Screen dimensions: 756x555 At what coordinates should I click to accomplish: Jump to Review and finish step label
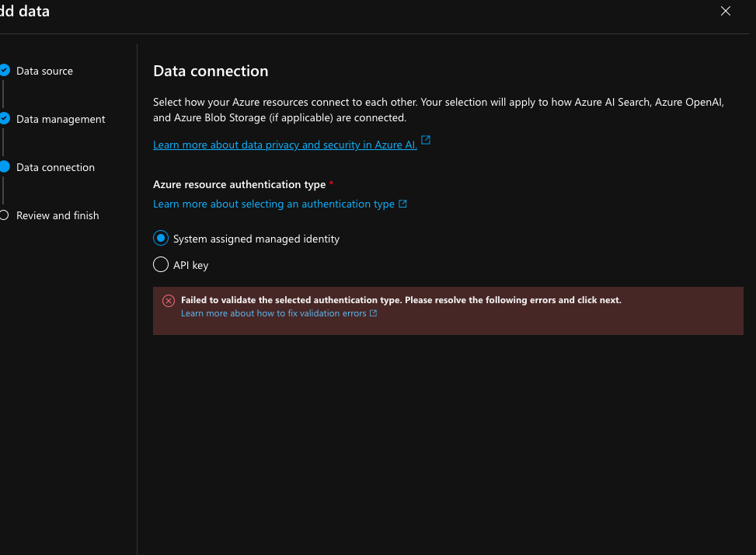(x=57, y=215)
